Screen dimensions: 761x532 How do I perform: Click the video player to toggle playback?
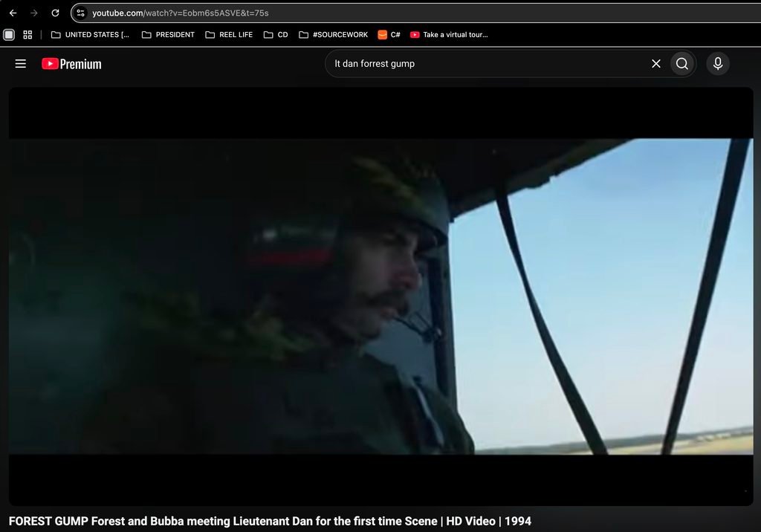coord(381,296)
